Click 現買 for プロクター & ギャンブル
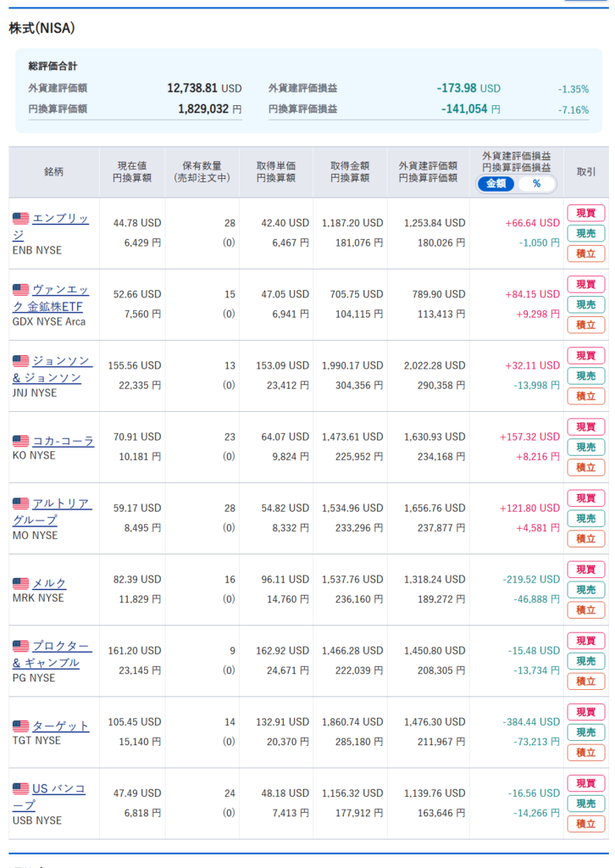Image resolution: width=615 pixels, height=868 pixels. [585, 641]
